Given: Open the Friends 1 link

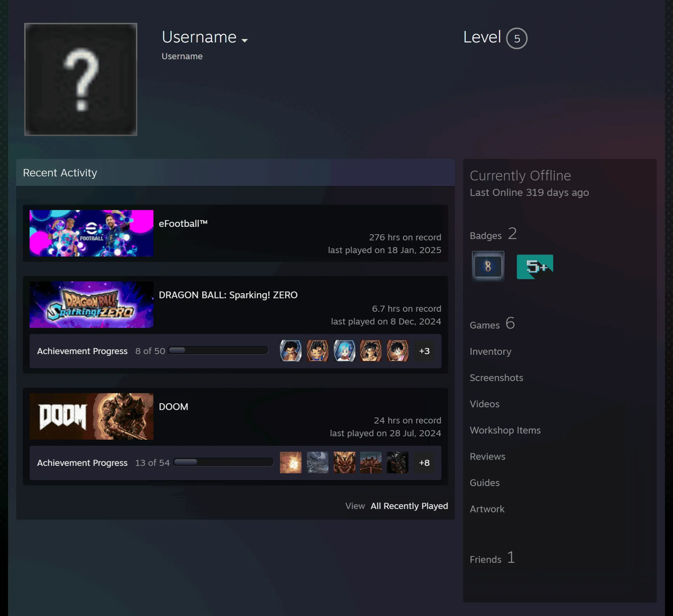Looking at the screenshot, I should coord(492,558).
